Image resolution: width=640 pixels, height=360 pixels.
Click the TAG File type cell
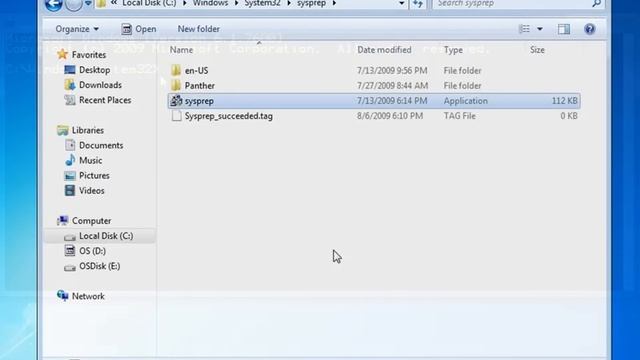pos(460,116)
